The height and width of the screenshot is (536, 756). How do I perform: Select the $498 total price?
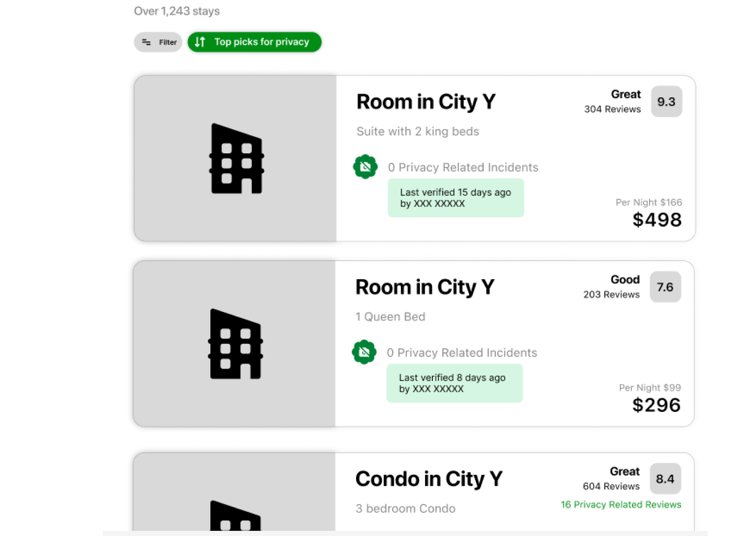pos(657,220)
